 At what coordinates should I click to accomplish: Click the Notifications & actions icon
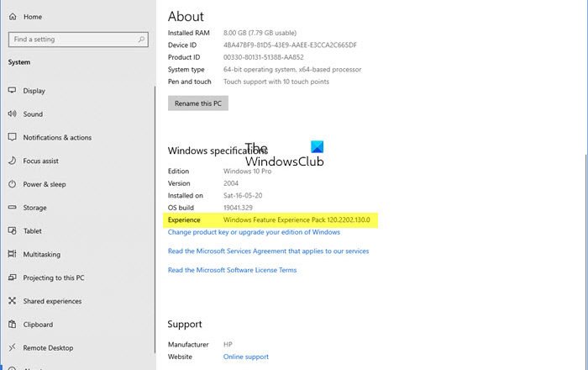[12, 137]
